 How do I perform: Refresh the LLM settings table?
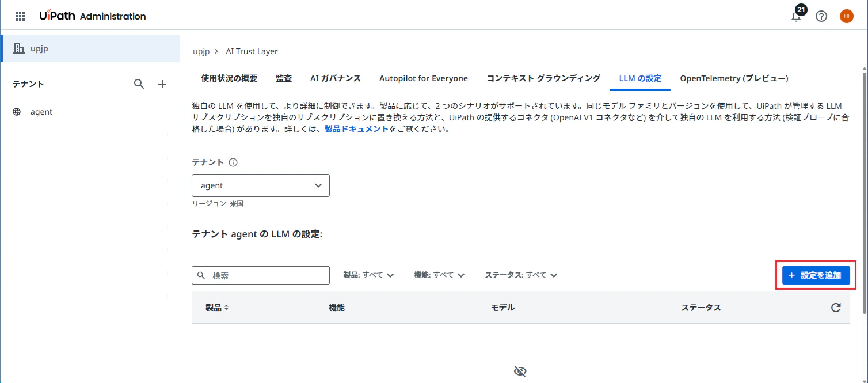(836, 308)
